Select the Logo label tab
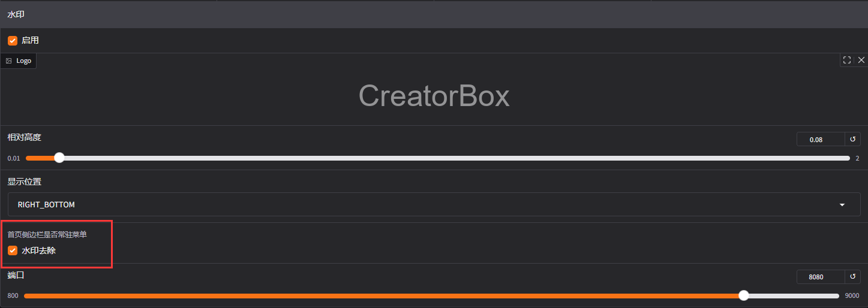The image size is (868, 308). pyautogui.click(x=18, y=61)
